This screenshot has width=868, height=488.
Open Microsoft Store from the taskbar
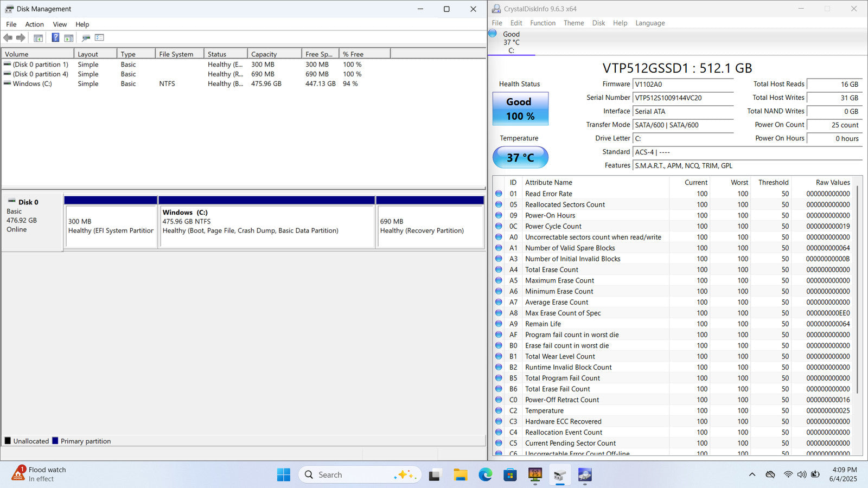tap(510, 475)
